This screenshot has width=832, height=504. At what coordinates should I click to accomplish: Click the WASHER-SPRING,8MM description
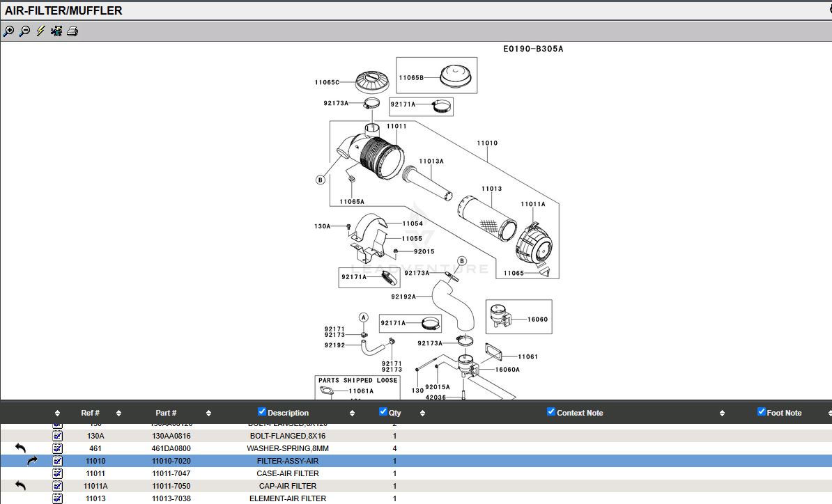pyautogui.click(x=287, y=448)
